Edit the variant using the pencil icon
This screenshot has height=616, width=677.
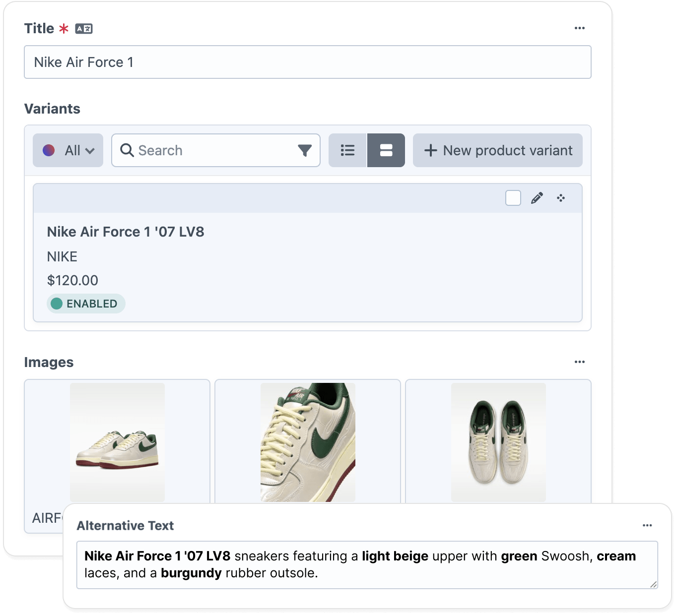(x=537, y=198)
